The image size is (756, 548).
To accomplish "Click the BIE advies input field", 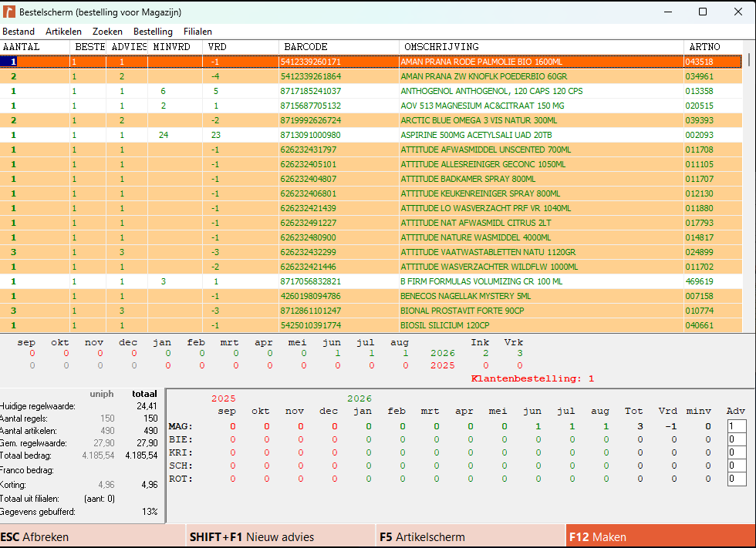I will (736, 439).
